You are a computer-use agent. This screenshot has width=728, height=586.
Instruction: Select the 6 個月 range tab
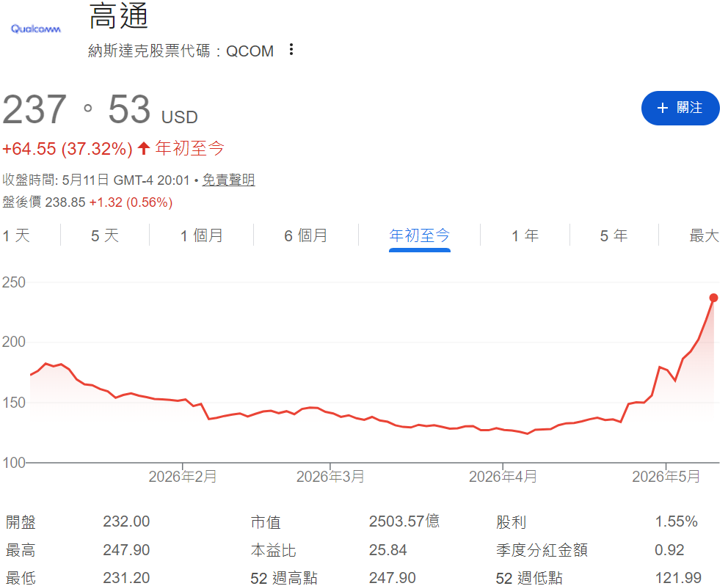pyautogui.click(x=305, y=235)
